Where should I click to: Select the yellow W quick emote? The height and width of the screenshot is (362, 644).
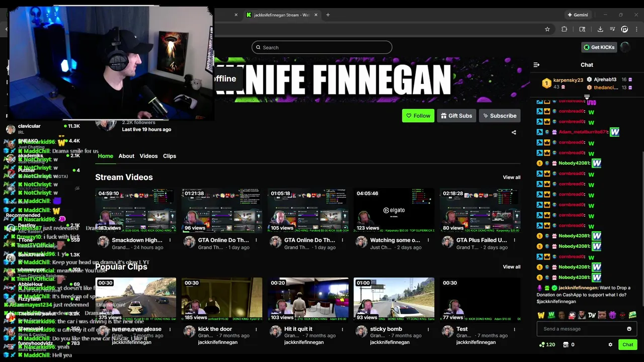(x=541, y=315)
